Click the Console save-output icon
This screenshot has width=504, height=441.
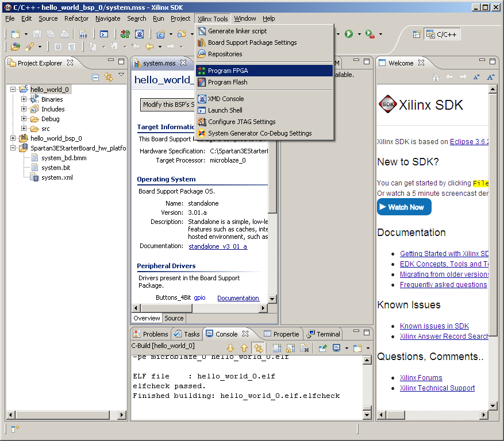276,348
